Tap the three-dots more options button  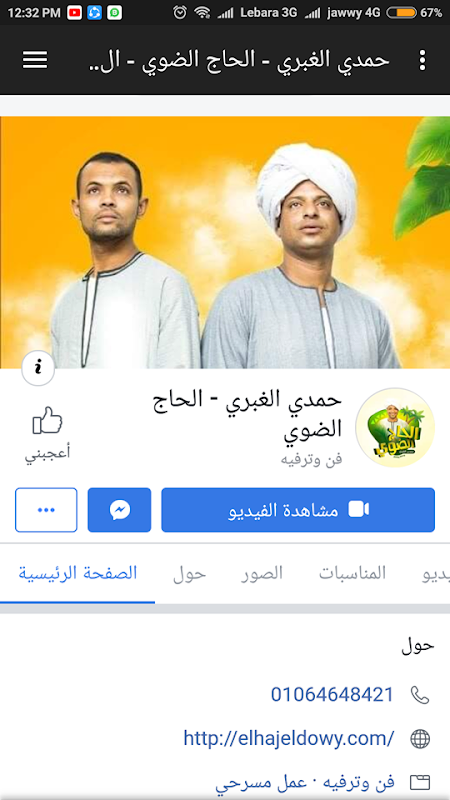pyautogui.click(x=46, y=510)
